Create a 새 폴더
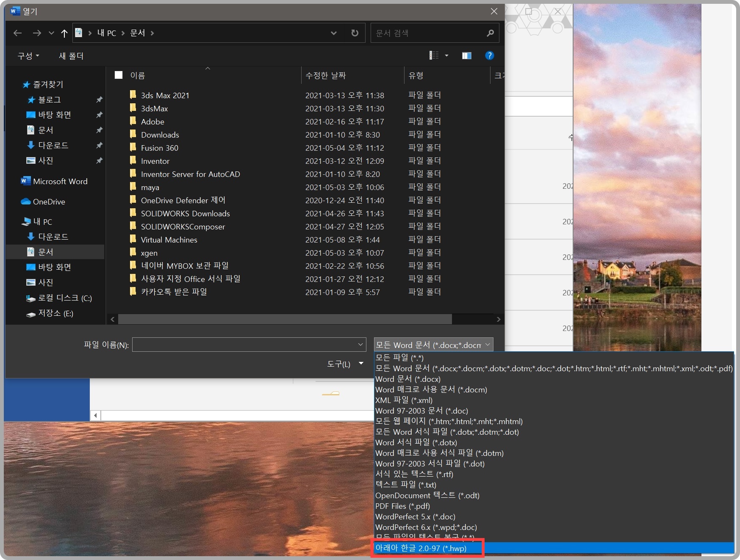 [x=71, y=56]
